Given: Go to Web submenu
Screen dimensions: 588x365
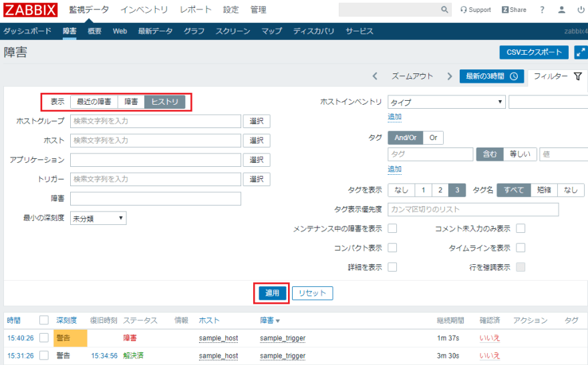Looking at the screenshot, I should (120, 31).
